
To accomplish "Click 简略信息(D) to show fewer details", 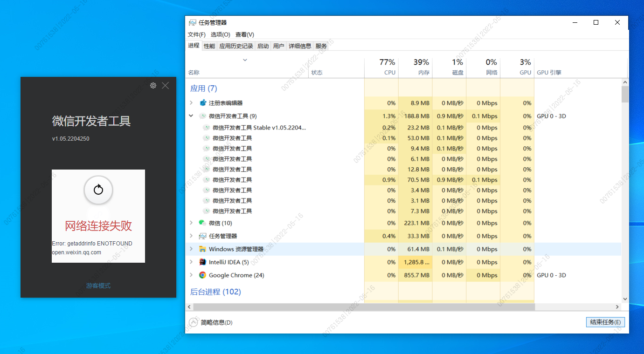I will tap(216, 322).
